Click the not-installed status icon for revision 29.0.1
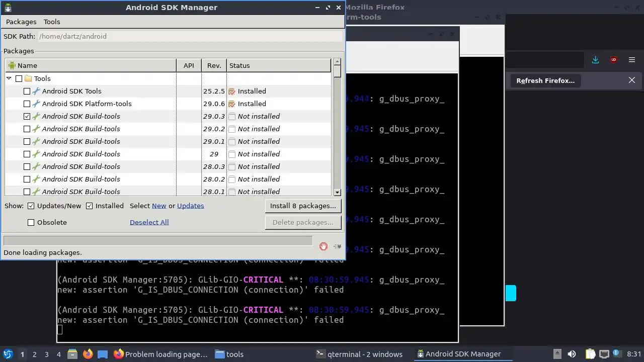 [x=232, y=141]
